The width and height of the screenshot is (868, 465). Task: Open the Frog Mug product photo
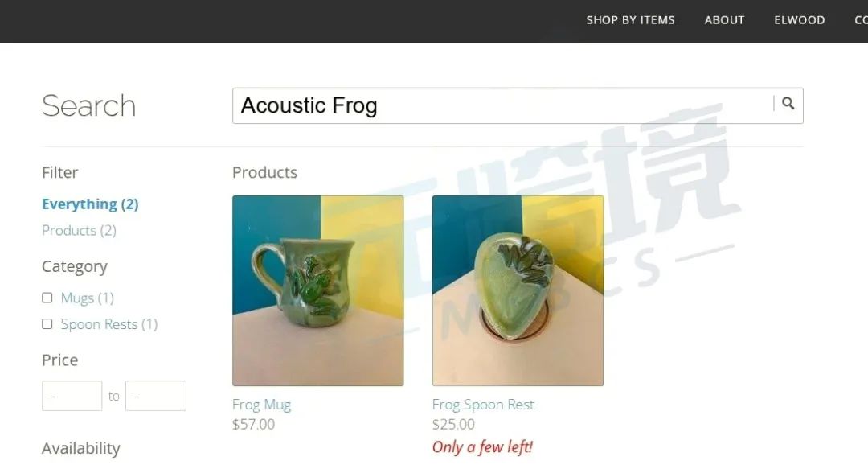point(317,290)
